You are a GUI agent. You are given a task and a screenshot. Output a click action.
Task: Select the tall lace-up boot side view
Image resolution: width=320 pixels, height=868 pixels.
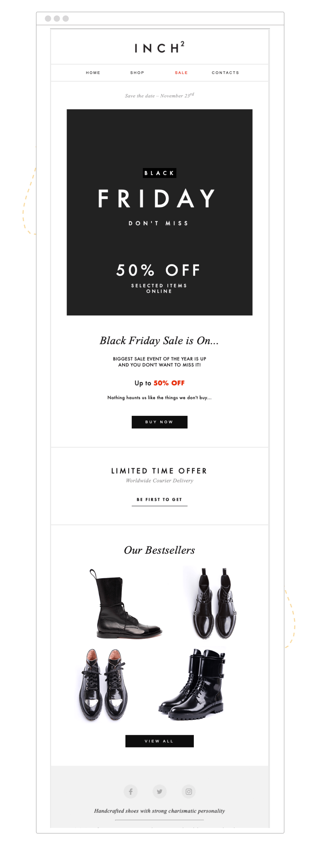(x=125, y=604)
